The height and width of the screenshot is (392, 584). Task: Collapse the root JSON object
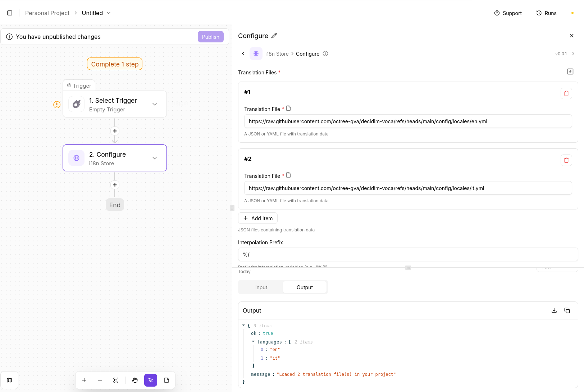coord(243,326)
